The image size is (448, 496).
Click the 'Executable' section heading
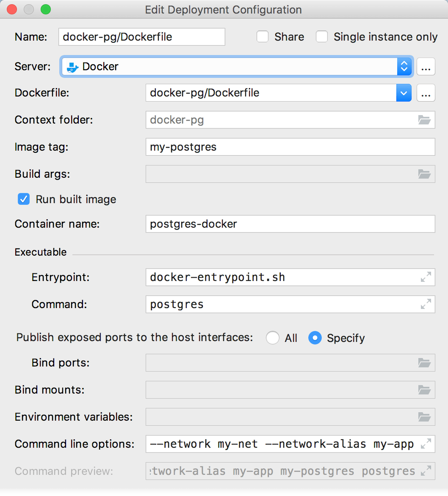[x=41, y=252]
